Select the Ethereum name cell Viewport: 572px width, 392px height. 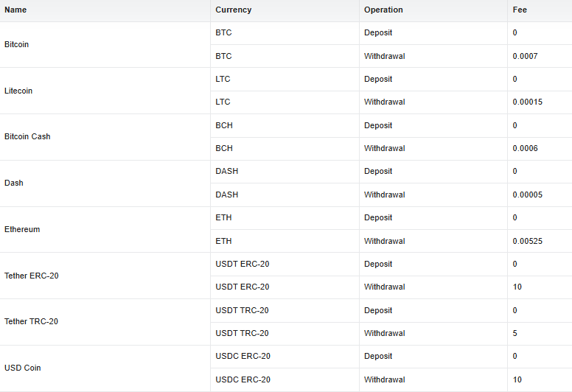(x=22, y=229)
